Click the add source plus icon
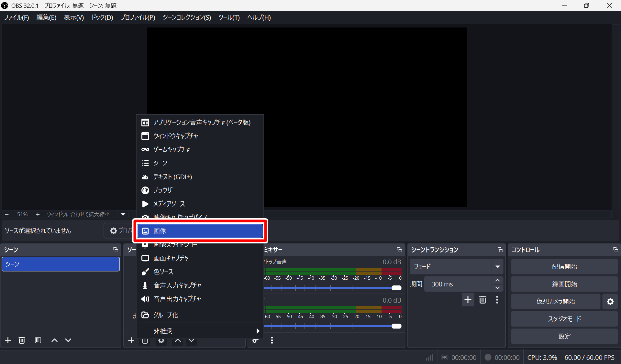The image size is (621, 364). [131, 340]
